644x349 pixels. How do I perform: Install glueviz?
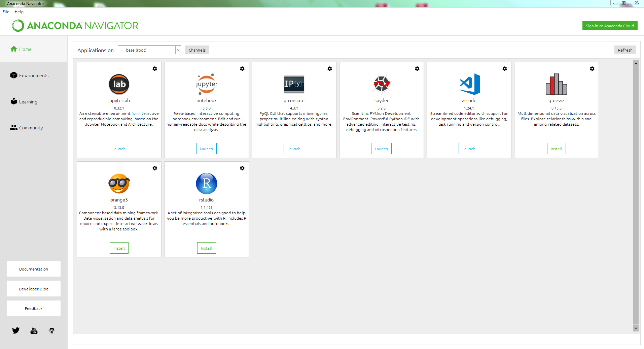[557, 149]
